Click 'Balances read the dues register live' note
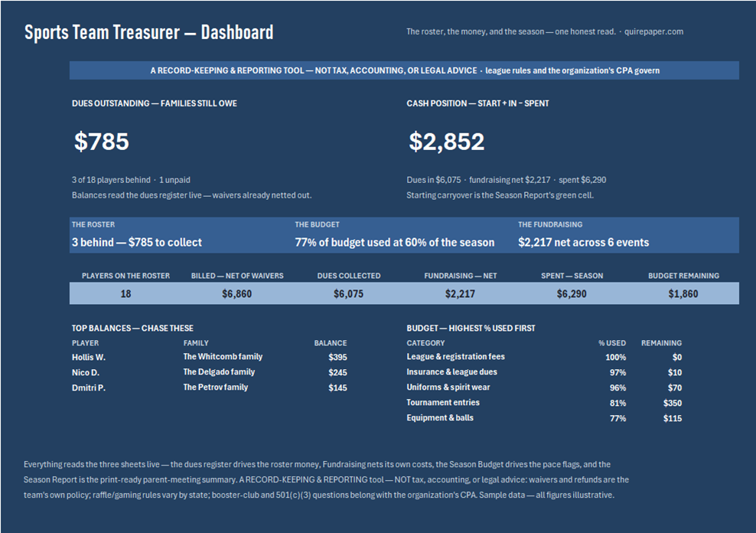This screenshot has height=533, width=756. 191,195
